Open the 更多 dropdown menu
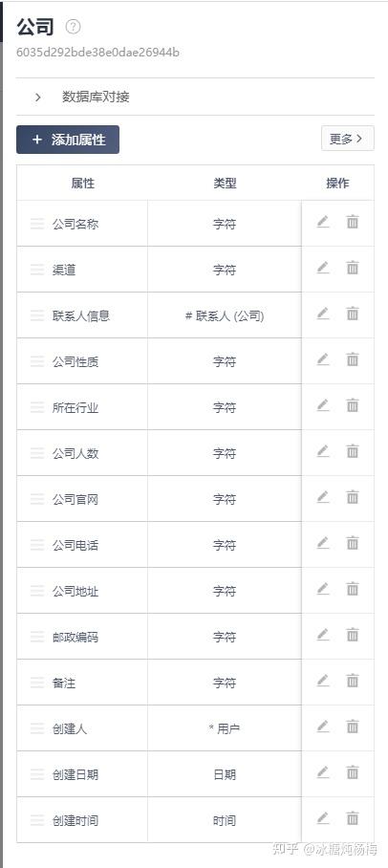This screenshot has height=868, width=388. click(348, 139)
